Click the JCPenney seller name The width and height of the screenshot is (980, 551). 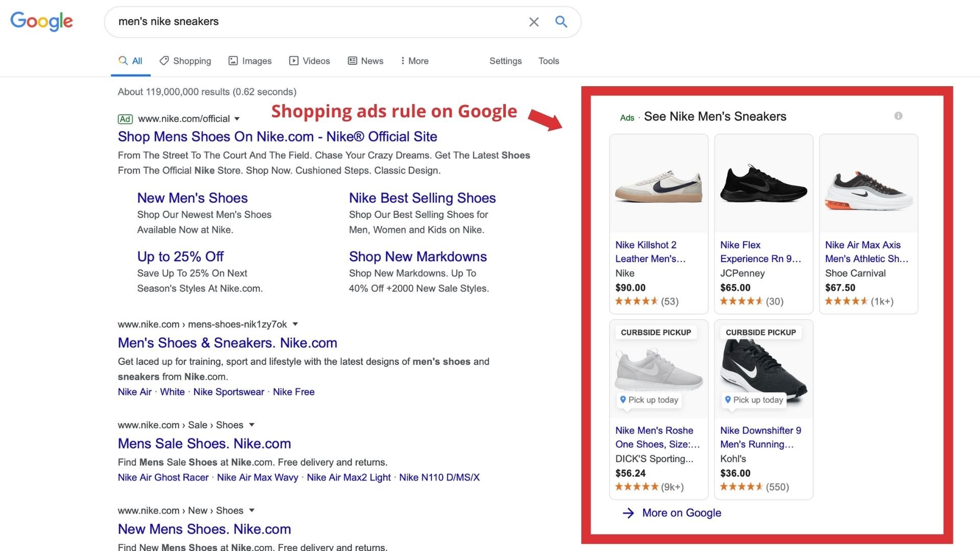coord(742,273)
